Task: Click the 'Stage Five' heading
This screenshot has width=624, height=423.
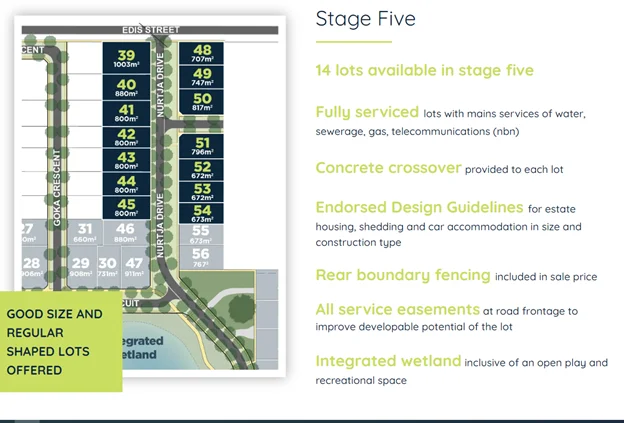Action: point(365,19)
